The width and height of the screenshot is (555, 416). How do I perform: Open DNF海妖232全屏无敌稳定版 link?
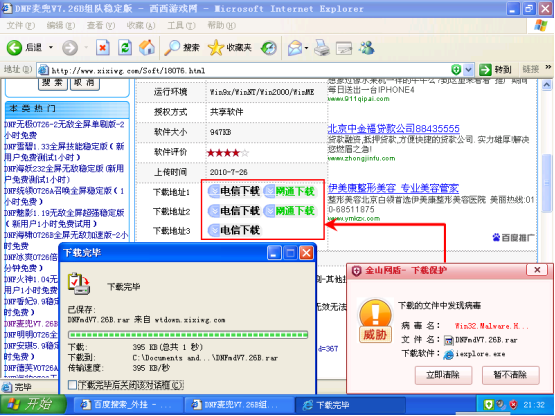tap(64, 174)
